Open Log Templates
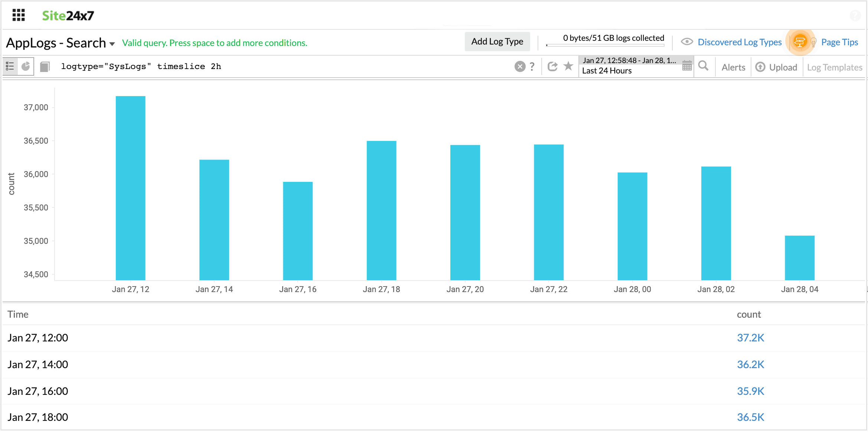The image size is (868, 432). [x=834, y=67]
